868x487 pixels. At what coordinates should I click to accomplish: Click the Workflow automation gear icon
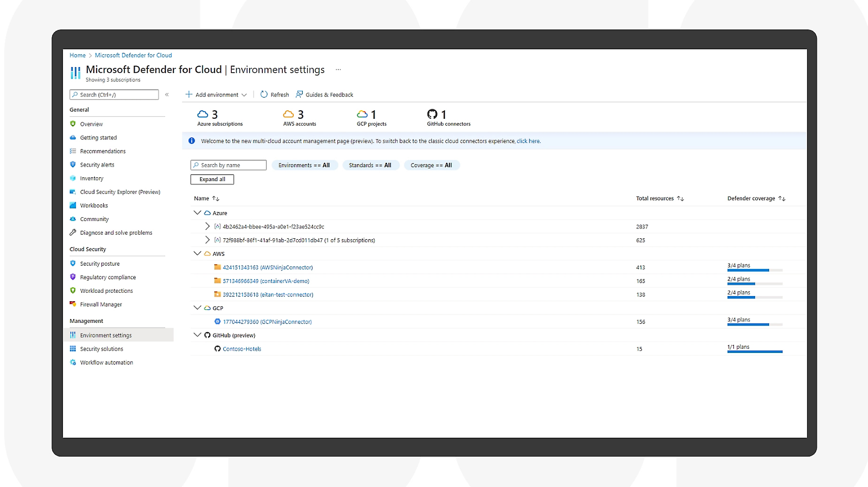[73, 362]
